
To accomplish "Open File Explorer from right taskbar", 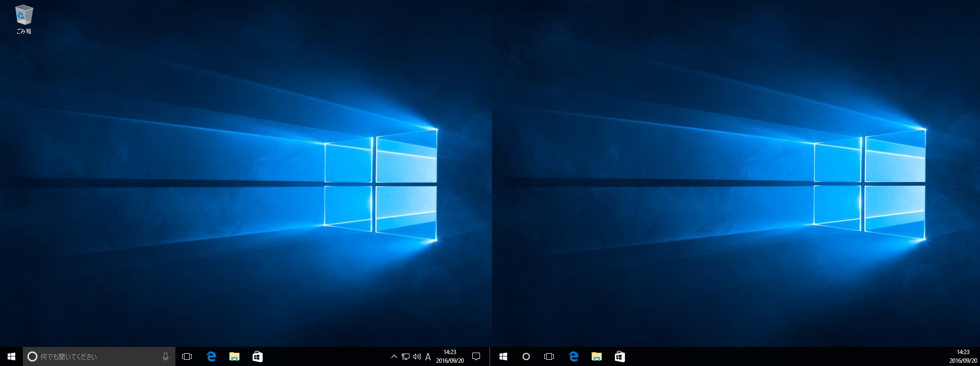I will [x=596, y=356].
